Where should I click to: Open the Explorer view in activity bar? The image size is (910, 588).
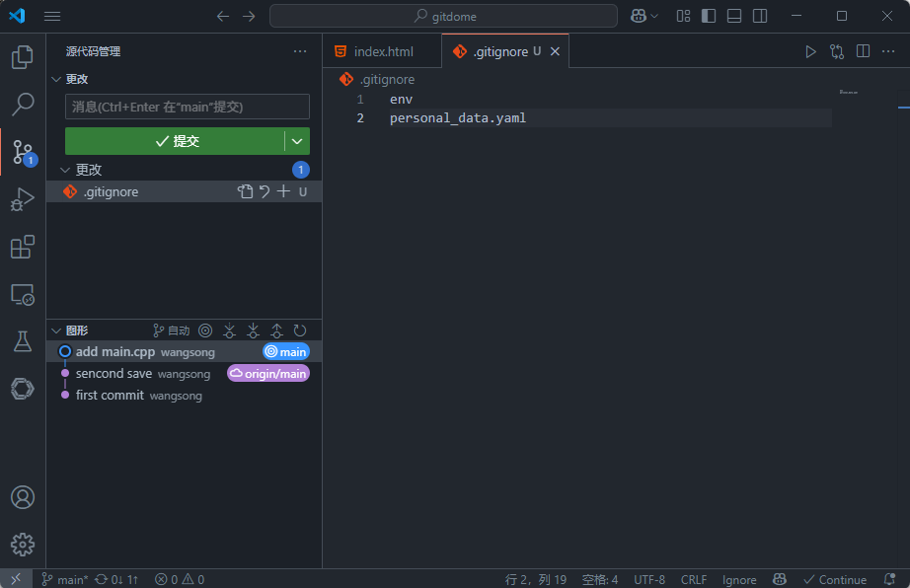click(22, 57)
